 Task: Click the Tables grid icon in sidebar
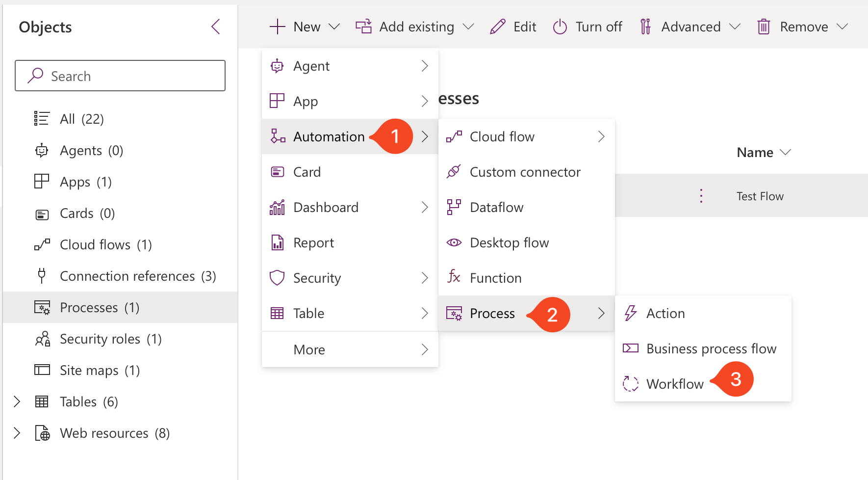(x=42, y=401)
